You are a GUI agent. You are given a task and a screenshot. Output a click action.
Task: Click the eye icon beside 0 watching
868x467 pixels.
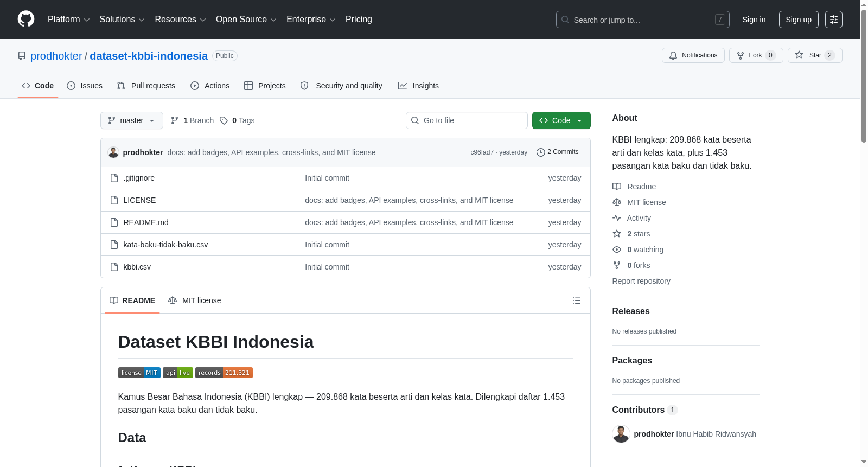click(x=617, y=250)
